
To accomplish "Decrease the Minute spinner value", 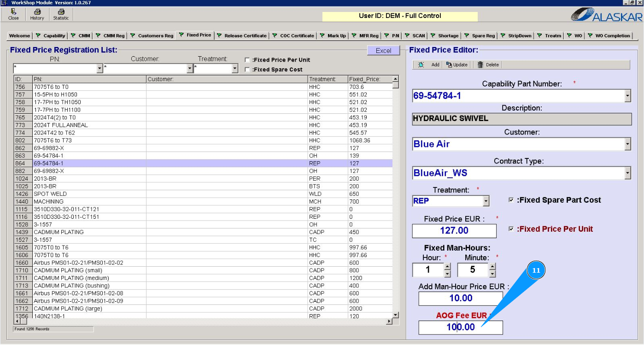I will (x=492, y=274).
